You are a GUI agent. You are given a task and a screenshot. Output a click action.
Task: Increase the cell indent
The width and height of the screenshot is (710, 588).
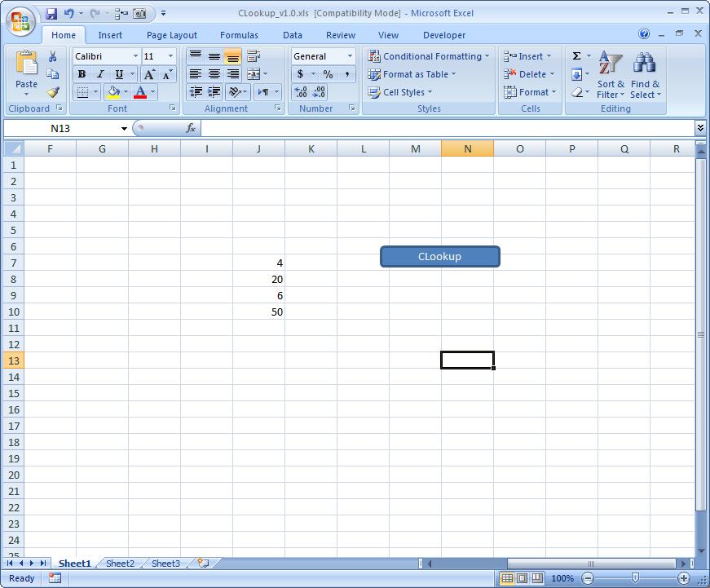(x=214, y=92)
